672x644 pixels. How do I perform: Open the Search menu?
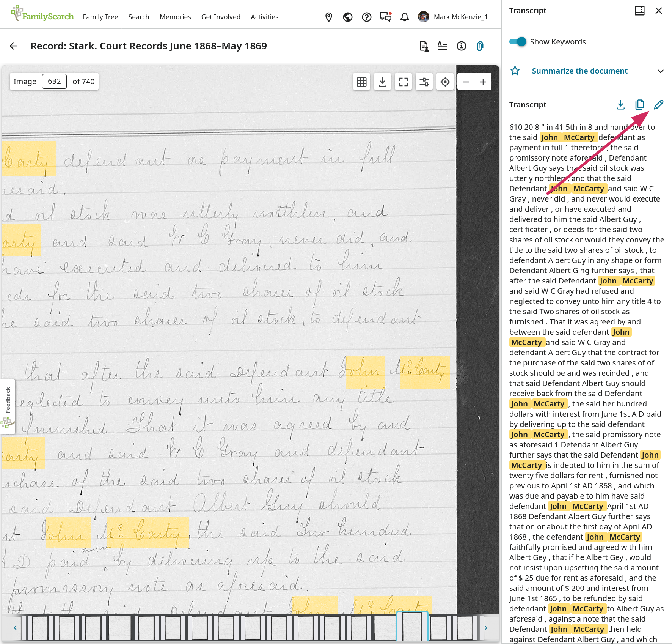tap(139, 17)
